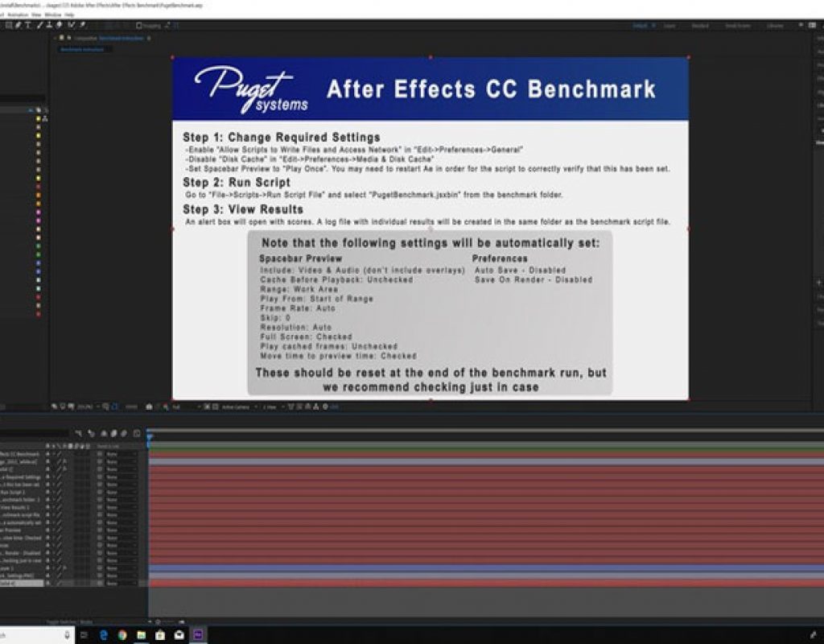Switch to the Learn workspace

(x=669, y=25)
